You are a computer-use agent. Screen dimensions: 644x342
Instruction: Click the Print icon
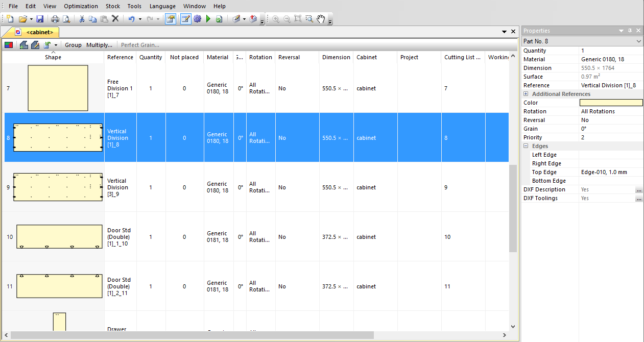[x=55, y=19]
